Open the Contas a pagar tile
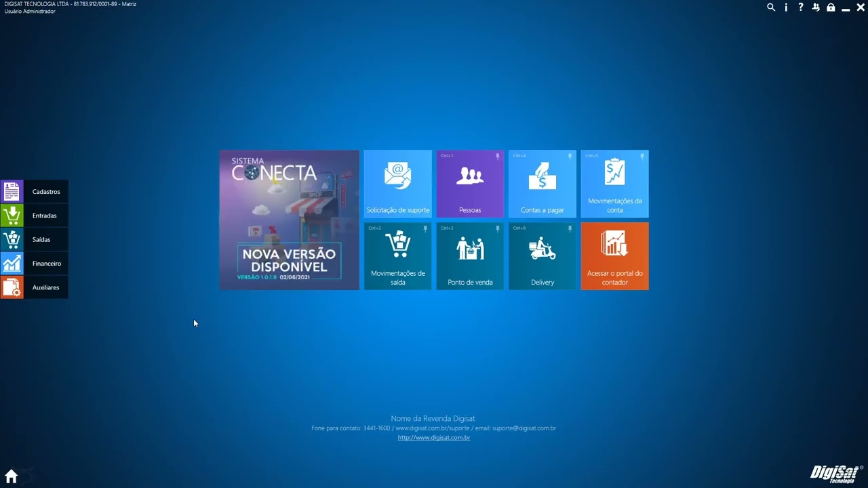This screenshot has height=488, width=868. click(x=542, y=184)
